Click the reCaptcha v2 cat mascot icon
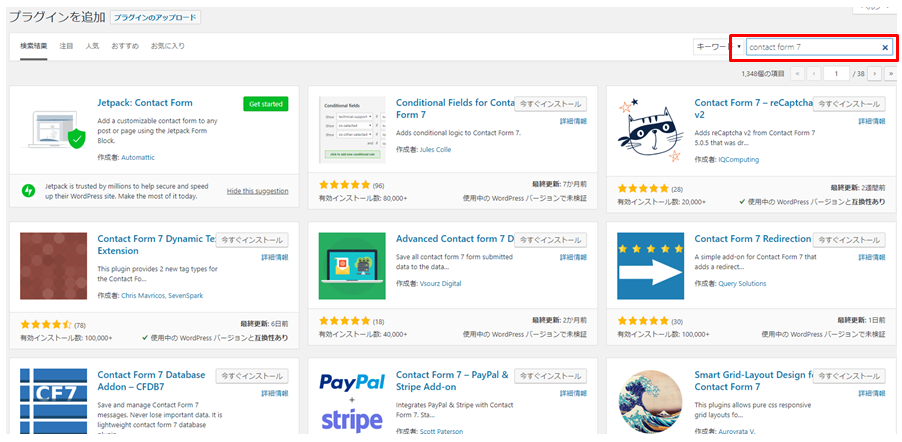The image size is (902, 442). click(651, 130)
